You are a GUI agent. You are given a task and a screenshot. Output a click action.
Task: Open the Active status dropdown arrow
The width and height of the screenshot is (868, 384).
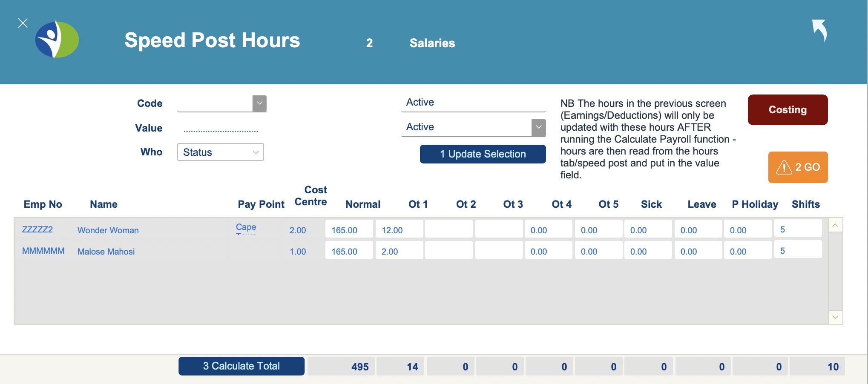click(538, 127)
